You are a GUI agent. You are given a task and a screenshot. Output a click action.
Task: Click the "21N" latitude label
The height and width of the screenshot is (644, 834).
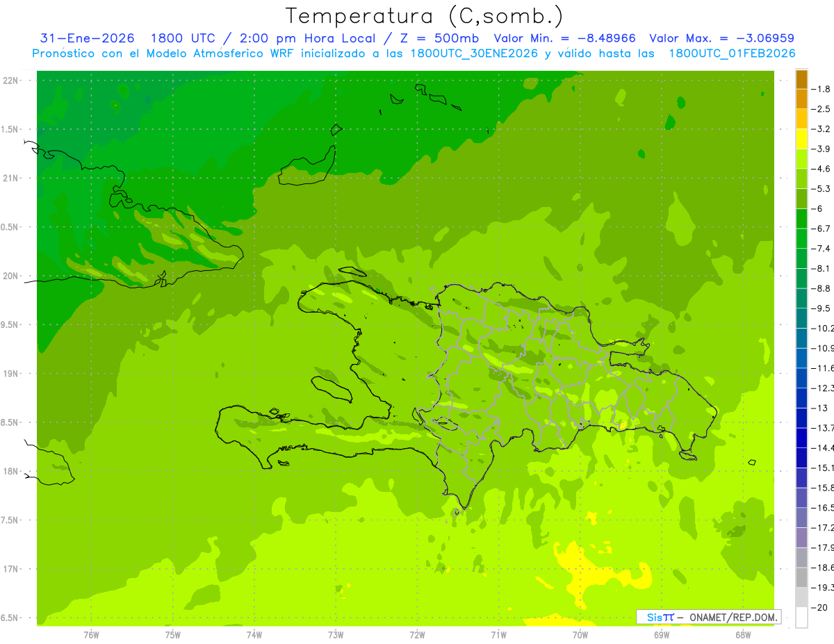pos(11,179)
